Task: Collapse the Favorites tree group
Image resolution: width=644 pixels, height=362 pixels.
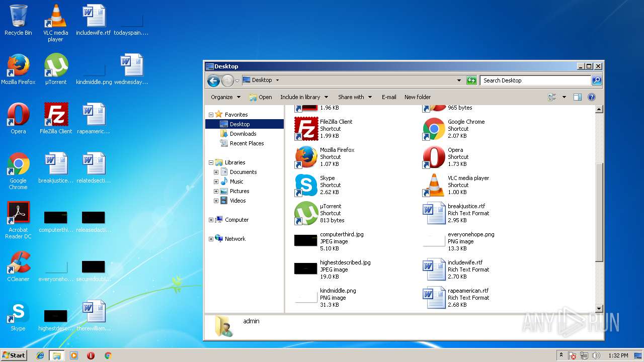Action: coord(211,115)
